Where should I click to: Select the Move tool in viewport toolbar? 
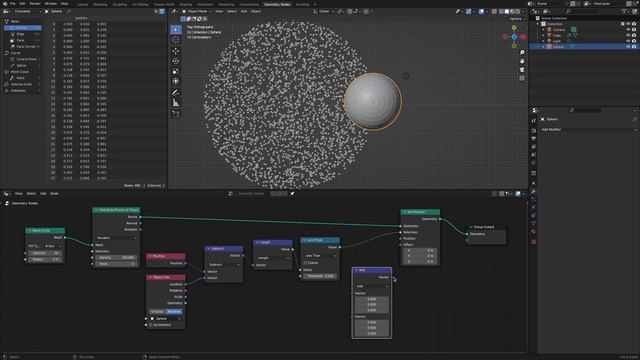(x=176, y=51)
